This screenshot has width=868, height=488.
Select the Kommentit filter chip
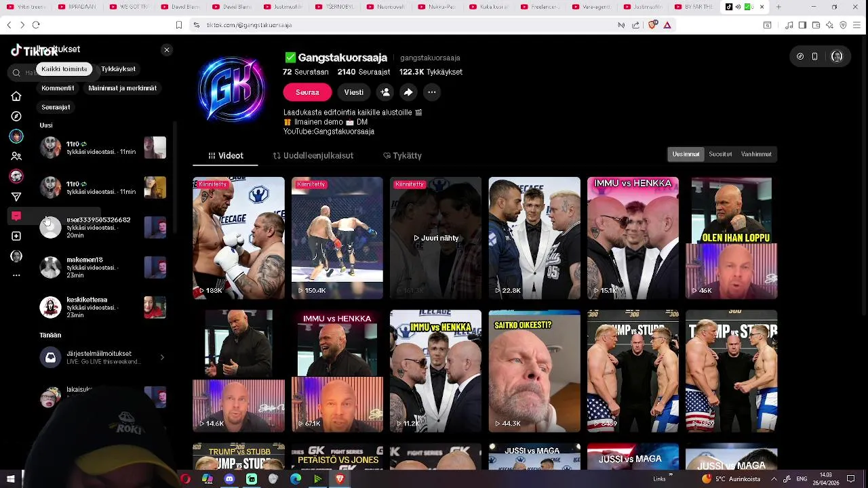click(58, 88)
